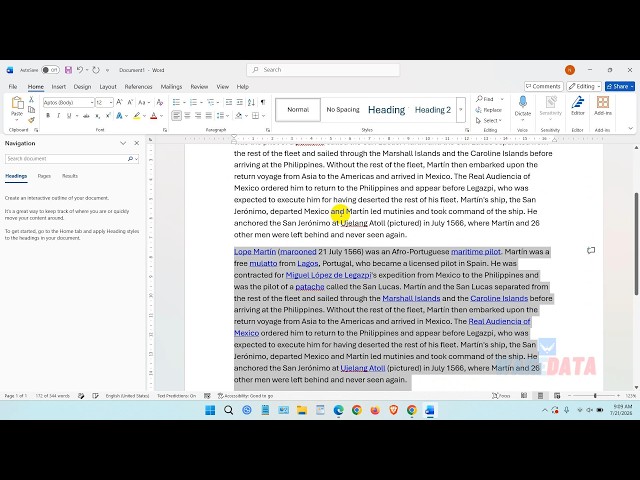640x480 pixels.
Task: Increase the font size
Action: 119,102
